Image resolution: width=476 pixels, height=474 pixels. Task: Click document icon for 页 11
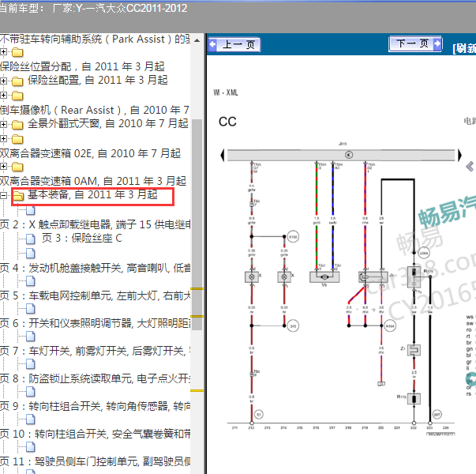pos(31,447)
